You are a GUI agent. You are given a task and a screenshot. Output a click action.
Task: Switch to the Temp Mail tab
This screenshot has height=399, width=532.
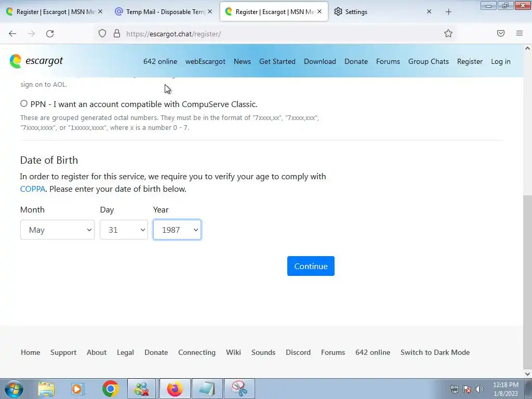(164, 11)
